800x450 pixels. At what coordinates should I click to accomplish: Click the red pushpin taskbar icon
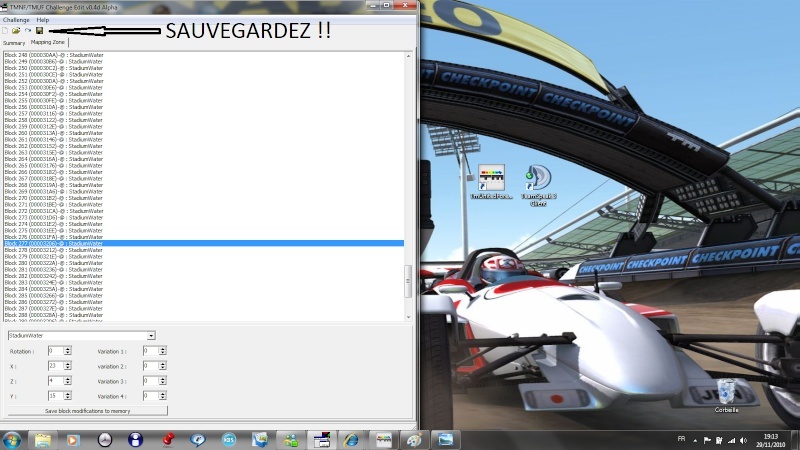(168, 440)
